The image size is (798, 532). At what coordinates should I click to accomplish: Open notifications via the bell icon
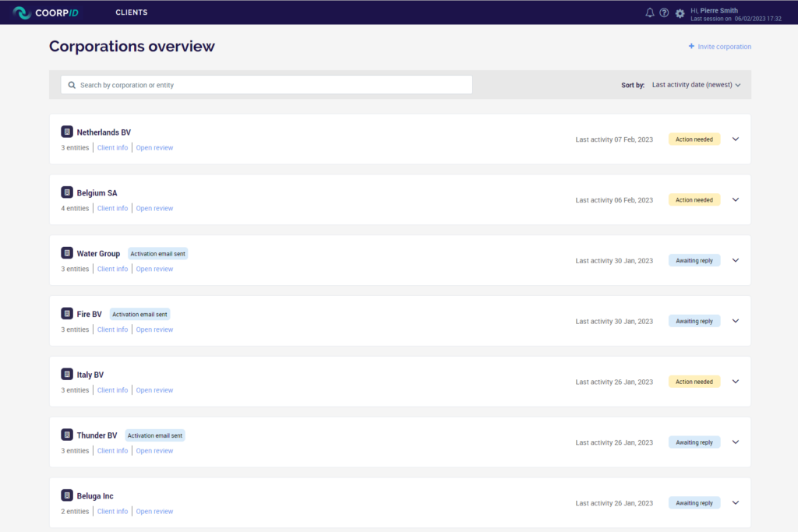coord(649,12)
